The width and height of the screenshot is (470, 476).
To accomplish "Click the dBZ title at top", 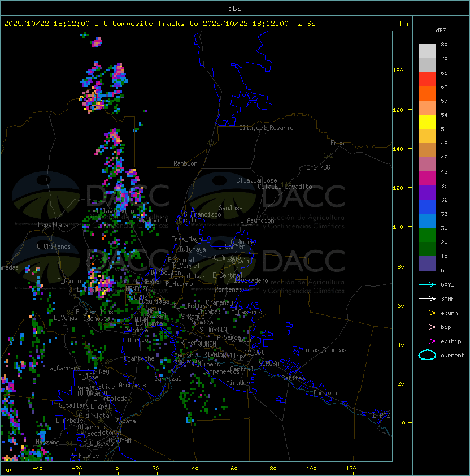I will tap(235, 8).
